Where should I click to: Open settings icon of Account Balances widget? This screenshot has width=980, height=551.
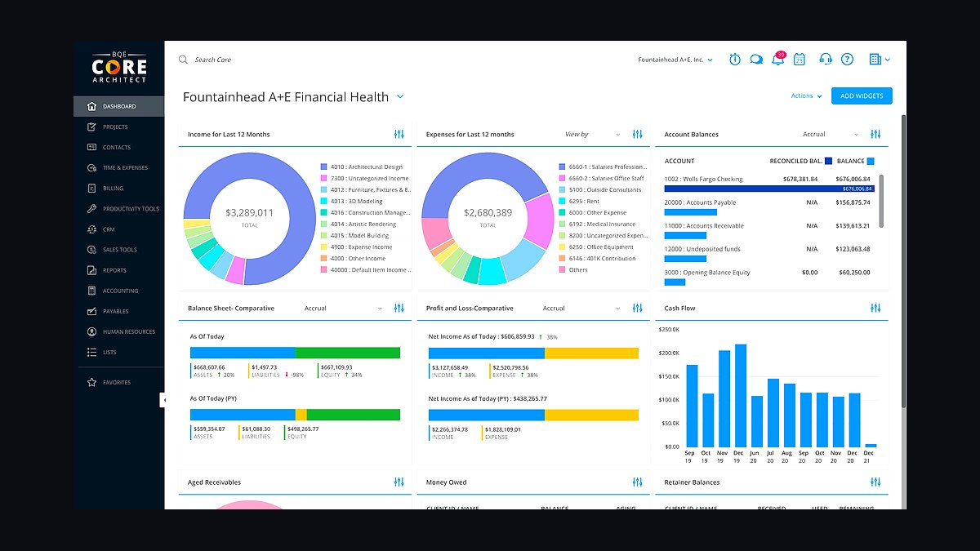875,134
